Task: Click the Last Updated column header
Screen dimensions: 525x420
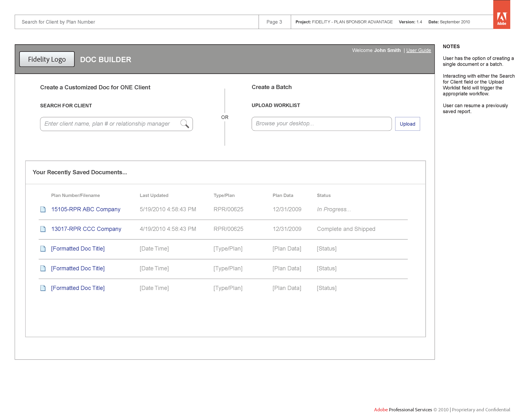Action: [x=154, y=195]
